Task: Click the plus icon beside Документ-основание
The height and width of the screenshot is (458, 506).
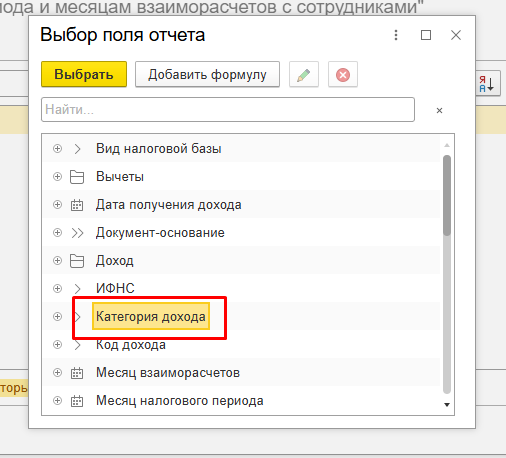Action: coord(57,232)
